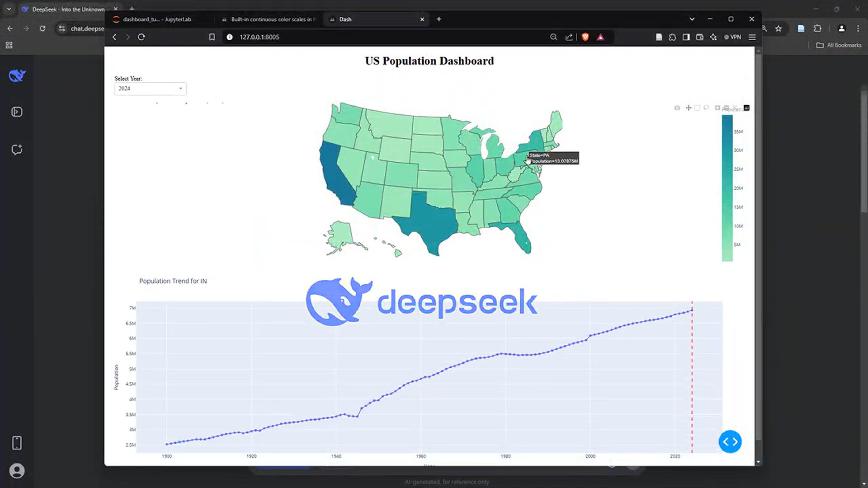This screenshot has height=488, width=868.
Task: Open All Bookmarks
Action: (x=838, y=45)
